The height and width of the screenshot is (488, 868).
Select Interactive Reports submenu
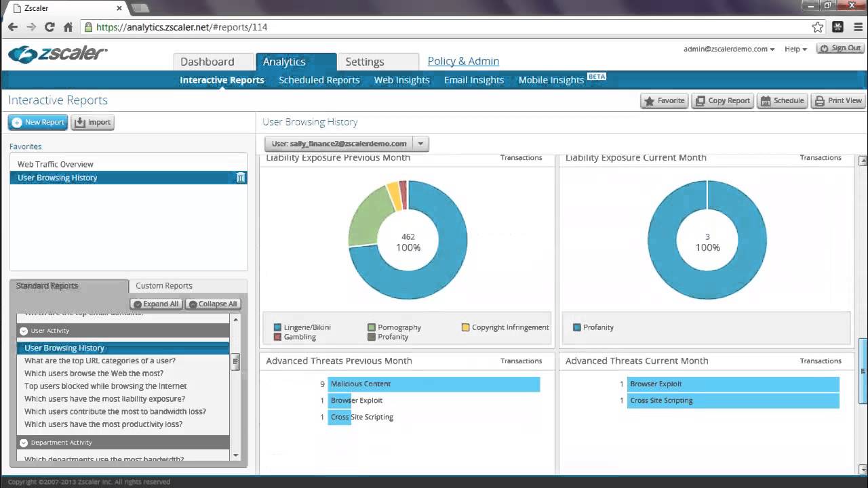pos(222,80)
